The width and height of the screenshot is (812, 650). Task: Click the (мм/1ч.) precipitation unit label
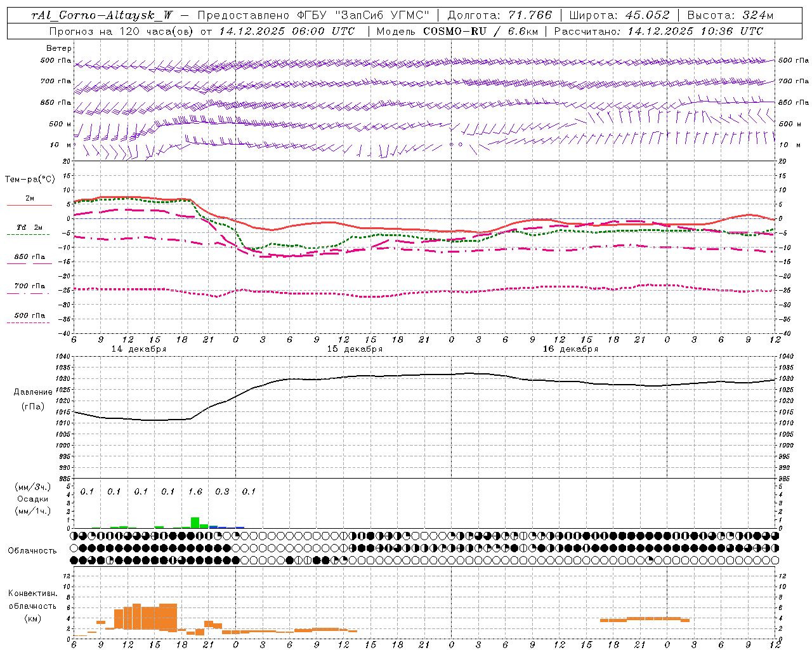pyautogui.click(x=32, y=511)
